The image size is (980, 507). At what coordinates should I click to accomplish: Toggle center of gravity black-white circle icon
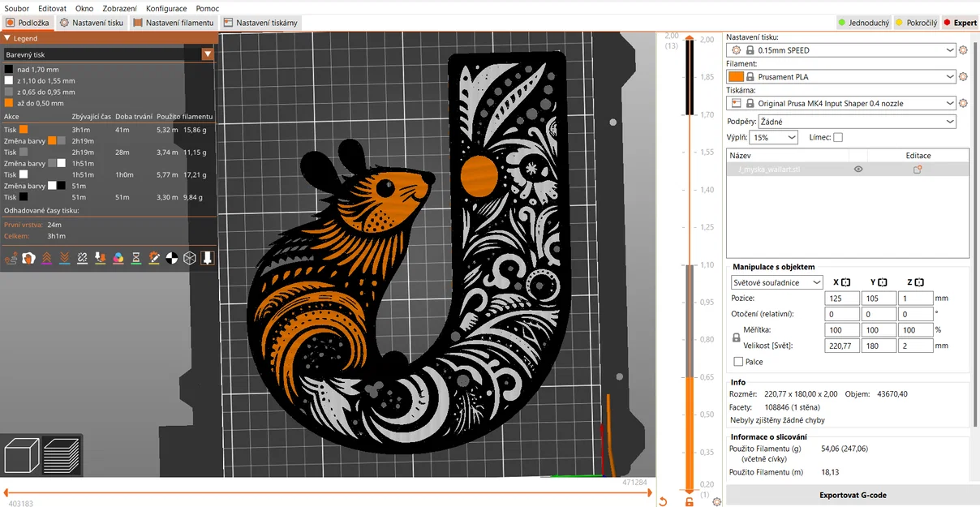[x=171, y=258]
